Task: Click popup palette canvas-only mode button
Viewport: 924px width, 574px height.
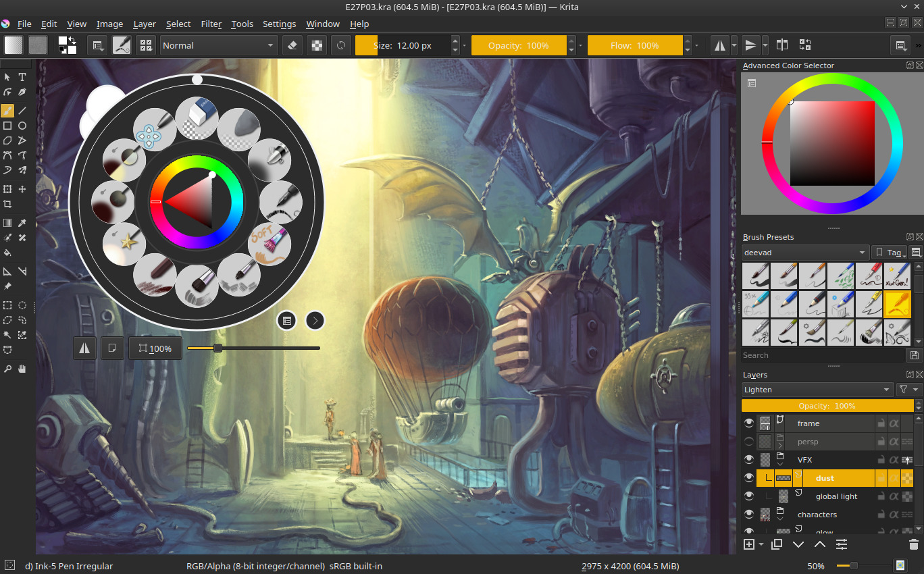Action: point(111,348)
